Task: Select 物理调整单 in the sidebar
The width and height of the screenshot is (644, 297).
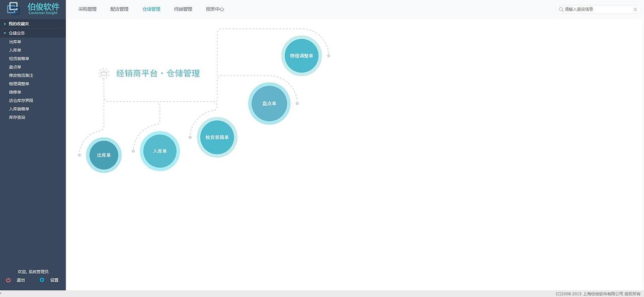Action: pyautogui.click(x=19, y=84)
